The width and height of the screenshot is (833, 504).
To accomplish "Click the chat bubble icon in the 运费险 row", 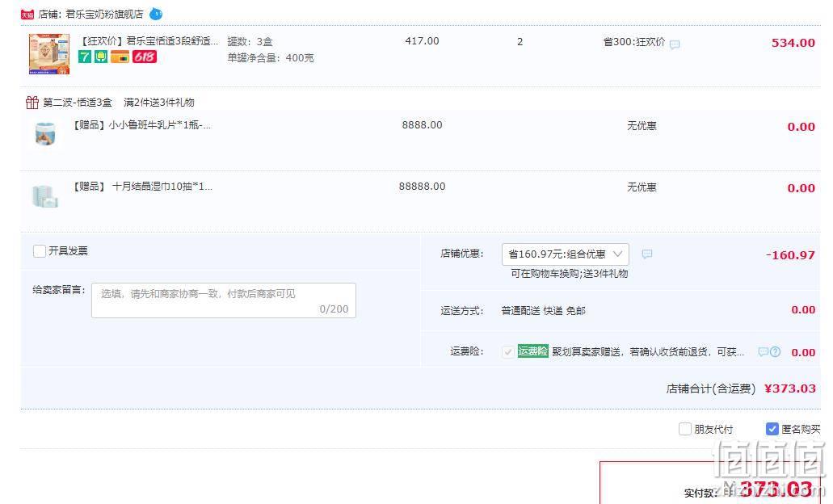I will click(763, 351).
